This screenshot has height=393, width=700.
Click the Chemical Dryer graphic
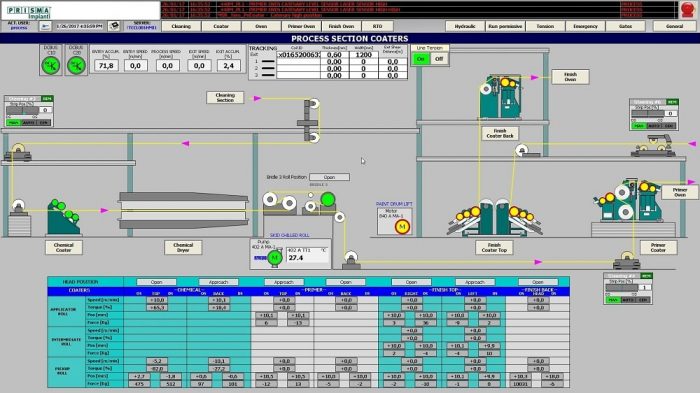pyautogui.click(x=183, y=210)
